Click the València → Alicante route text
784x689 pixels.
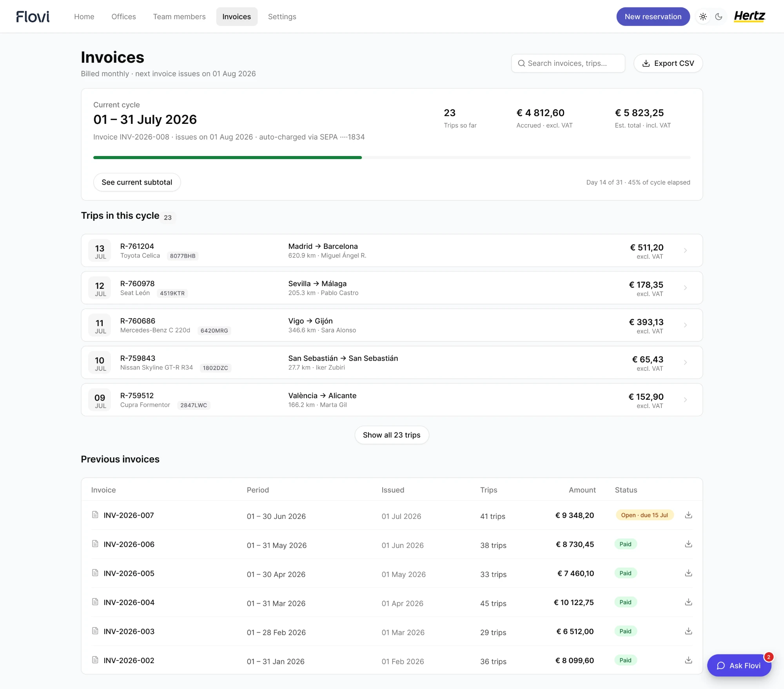(322, 395)
